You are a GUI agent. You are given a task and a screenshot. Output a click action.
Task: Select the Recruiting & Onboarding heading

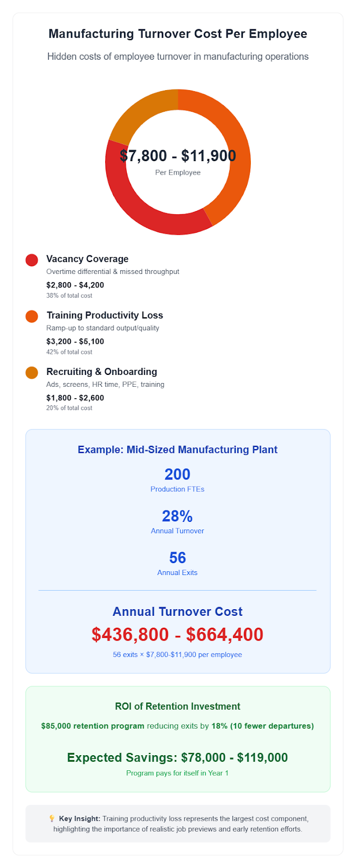tap(101, 372)
